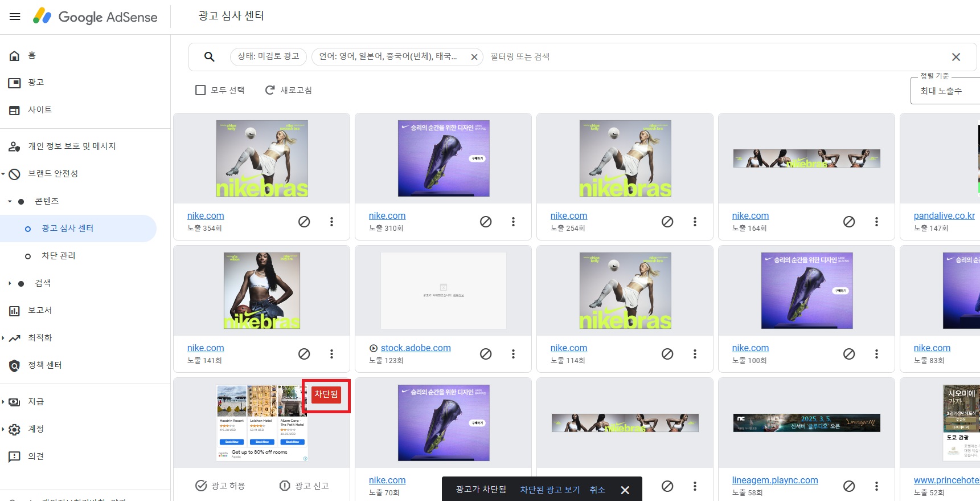The image size is (980, 501).
Task: Click the 새로고침 button
Action: [x=288, y=90]
